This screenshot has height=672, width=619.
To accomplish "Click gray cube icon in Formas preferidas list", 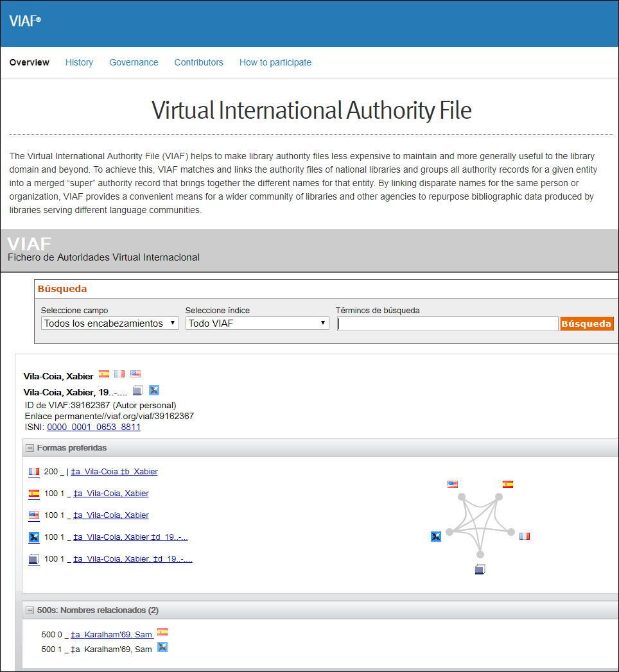I will point(34,559).
